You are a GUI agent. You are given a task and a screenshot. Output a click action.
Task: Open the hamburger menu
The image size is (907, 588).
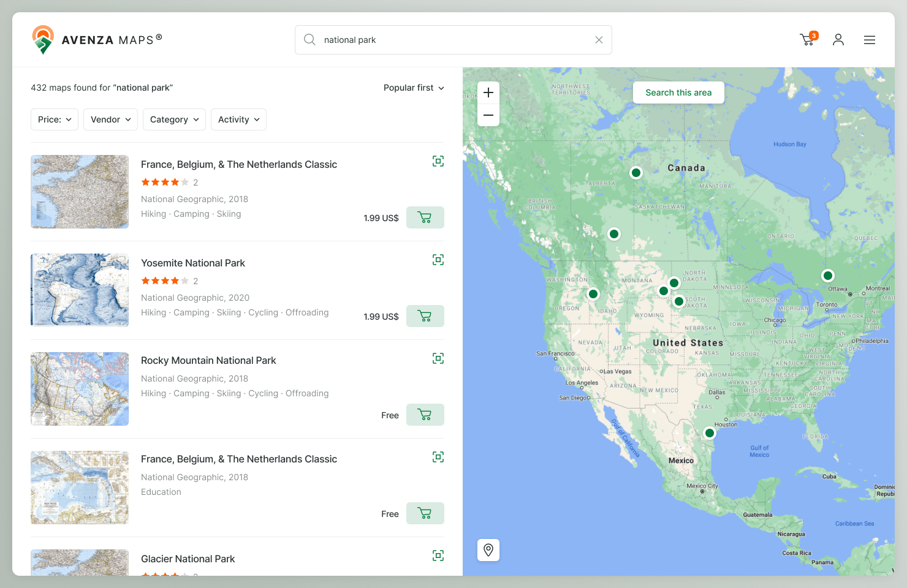click(870, 40)
